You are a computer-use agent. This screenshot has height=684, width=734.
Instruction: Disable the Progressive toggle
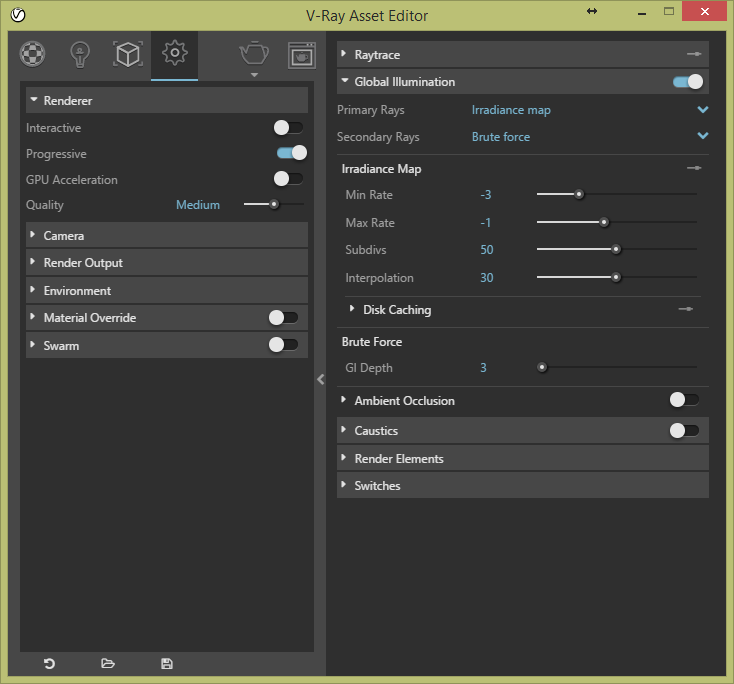pos(292,153)
